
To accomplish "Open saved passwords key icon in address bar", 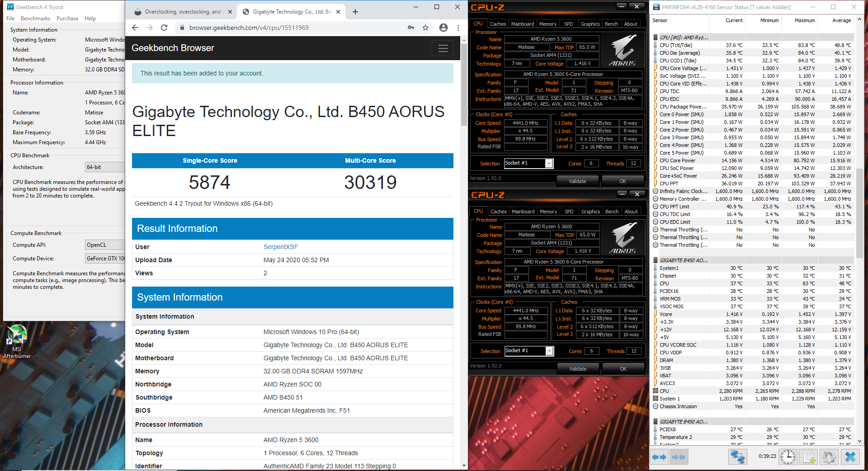I will click(x=411, y=28).
